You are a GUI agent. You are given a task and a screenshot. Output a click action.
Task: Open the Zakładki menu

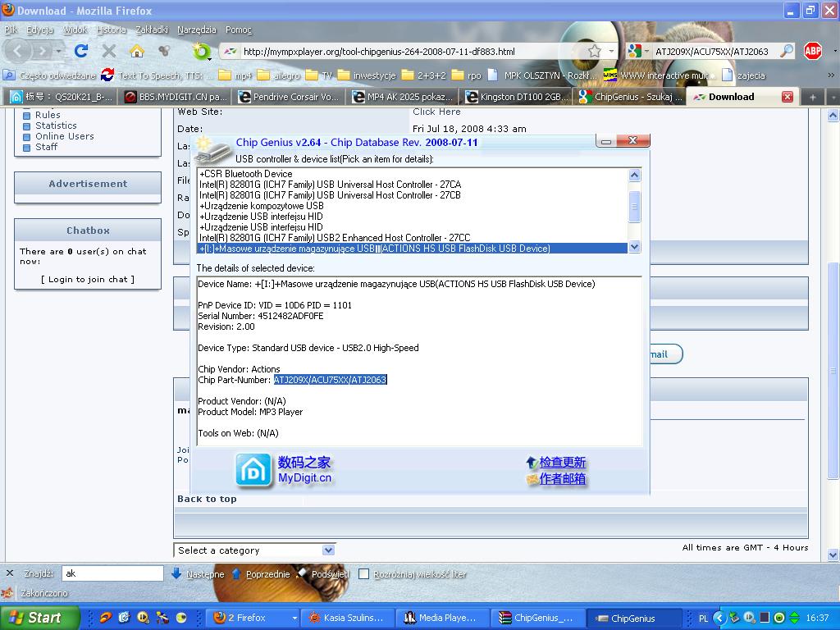tap(152, 30)
